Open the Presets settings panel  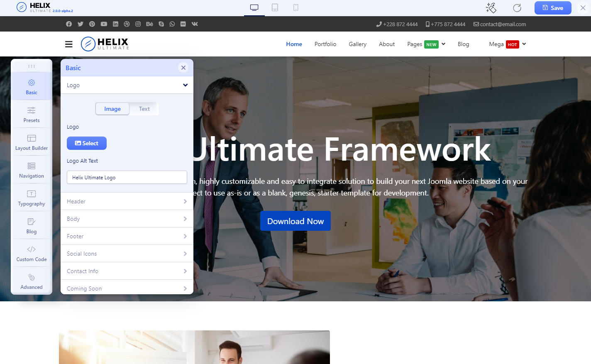pyautogui.click(x=32, y=114)
